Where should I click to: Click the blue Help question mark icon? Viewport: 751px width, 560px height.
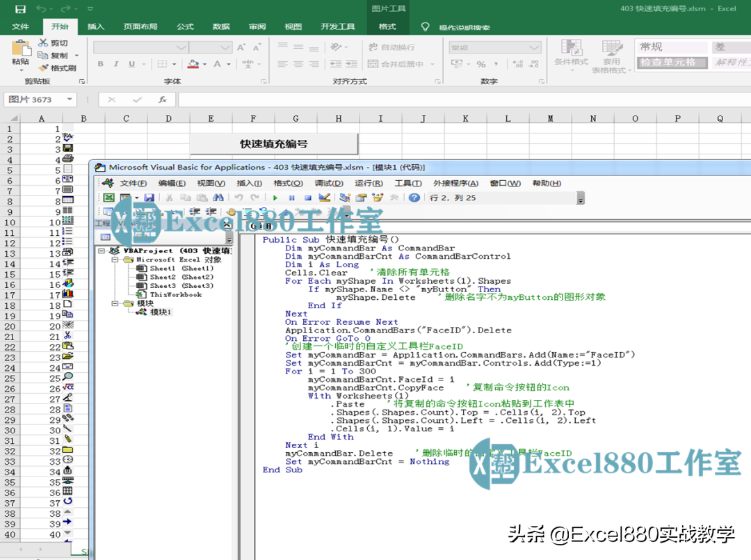point(414,198)
